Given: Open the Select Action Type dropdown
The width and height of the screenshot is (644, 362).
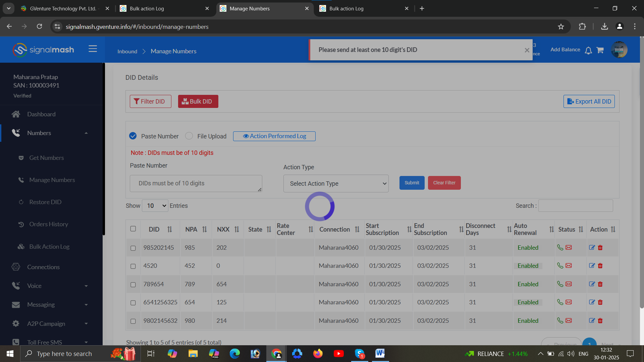Looking at the screenshot, I should pos(336,183).
